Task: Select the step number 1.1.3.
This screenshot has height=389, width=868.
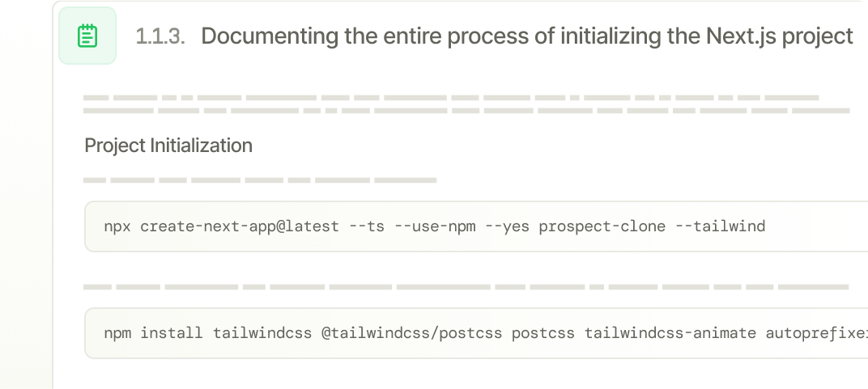Action: tap(160, 36)
